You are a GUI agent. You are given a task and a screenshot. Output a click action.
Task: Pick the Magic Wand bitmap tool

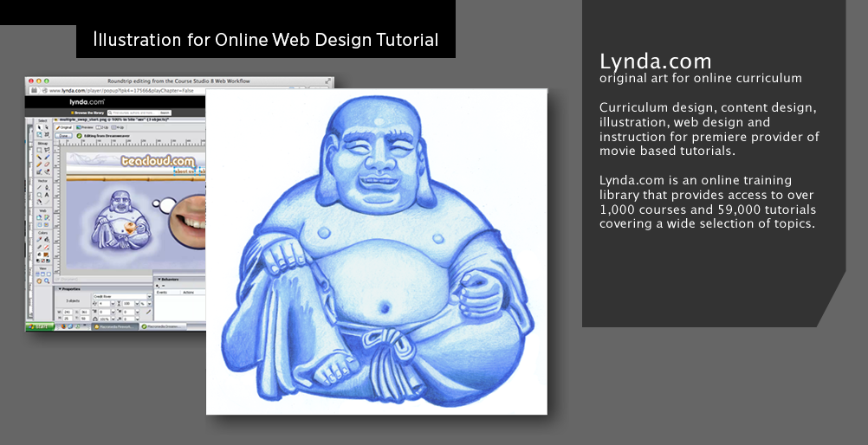pyautogui.click(x=39, y=157)
